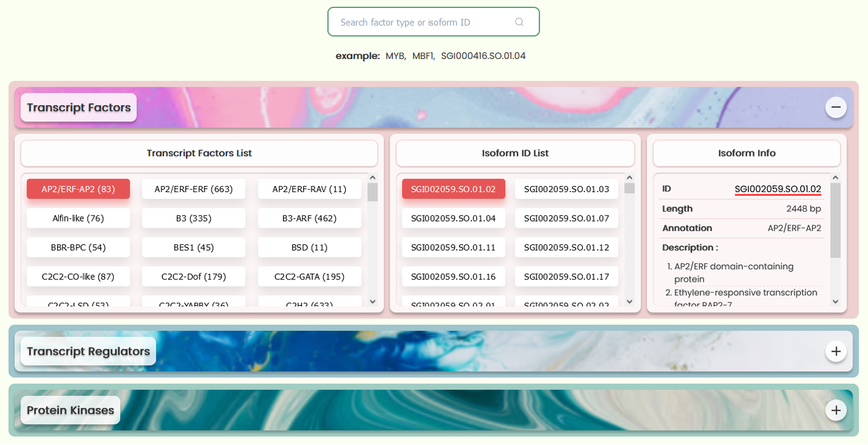Image resolution: width=868 pixels, height=445 pixels.
Task: Click the Transcript Factors section title
Action: click(x=79, y=107)
